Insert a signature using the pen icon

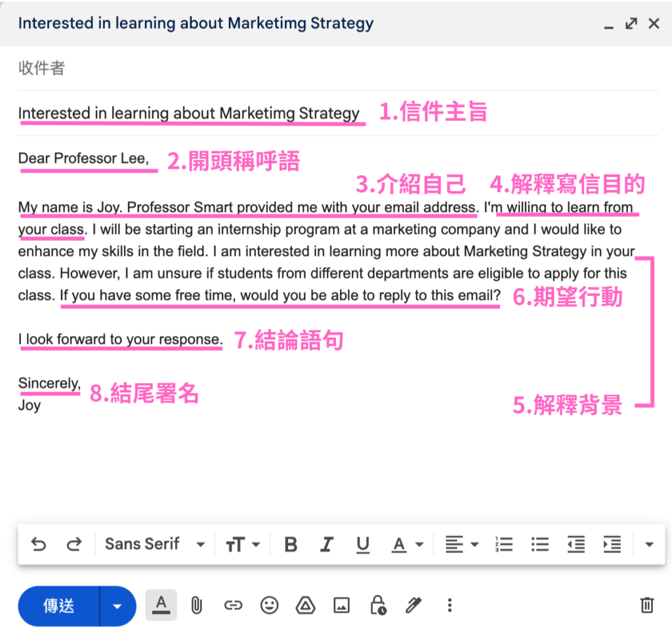(x=413, y=605)
